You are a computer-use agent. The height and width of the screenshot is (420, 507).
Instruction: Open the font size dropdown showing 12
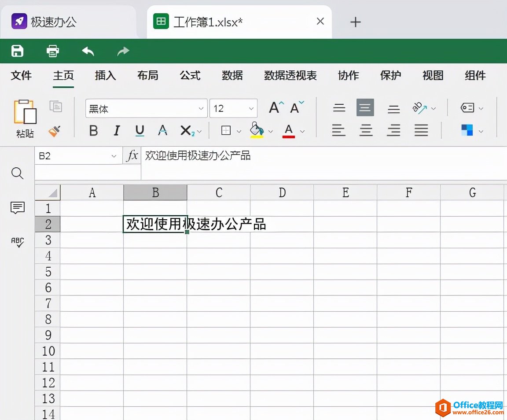233,108
